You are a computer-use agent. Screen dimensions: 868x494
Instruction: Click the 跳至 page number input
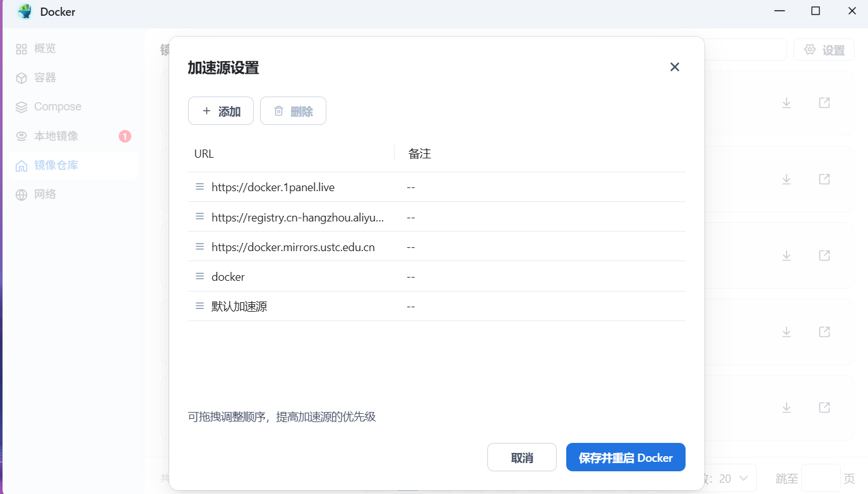tap(821, 479)
